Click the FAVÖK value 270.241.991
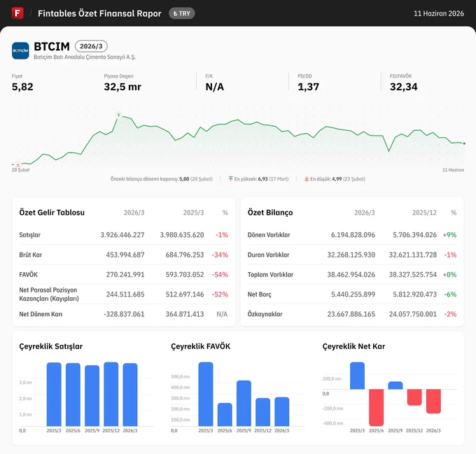The height and width of the screenshot is (454, 476). (125, 274)
